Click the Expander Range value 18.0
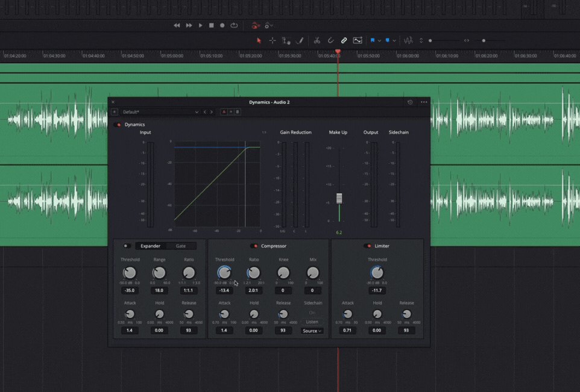 pos(159,290)
